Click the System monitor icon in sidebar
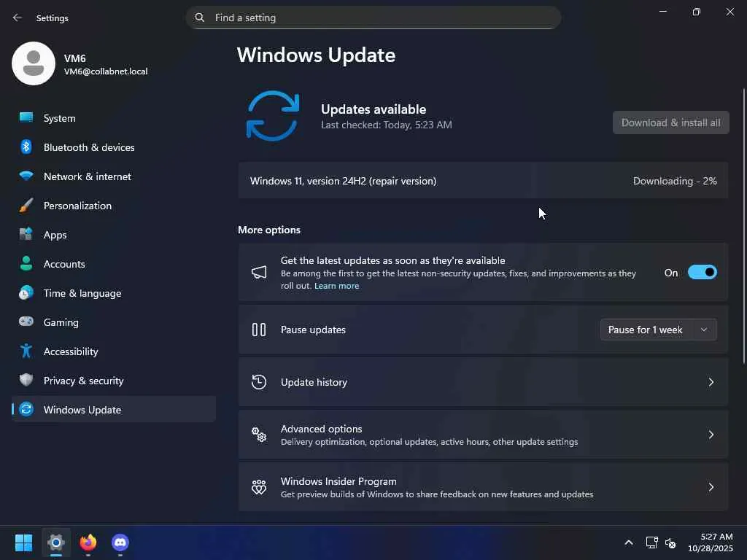This screenshot has height=560, width=747. (26, 117)
